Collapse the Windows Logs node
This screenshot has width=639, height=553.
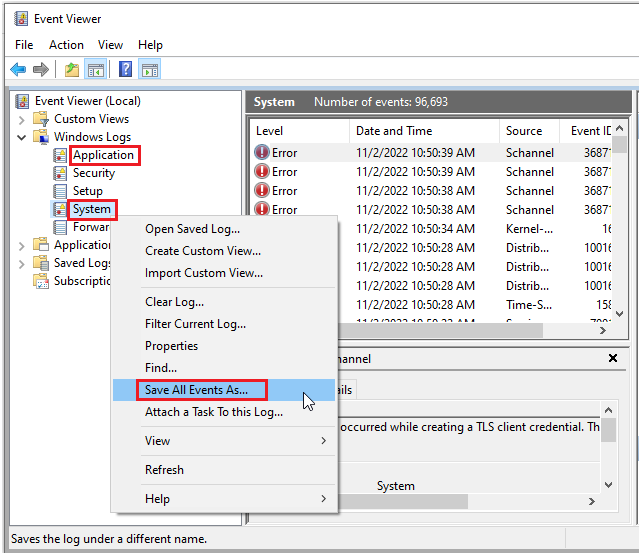22,137
